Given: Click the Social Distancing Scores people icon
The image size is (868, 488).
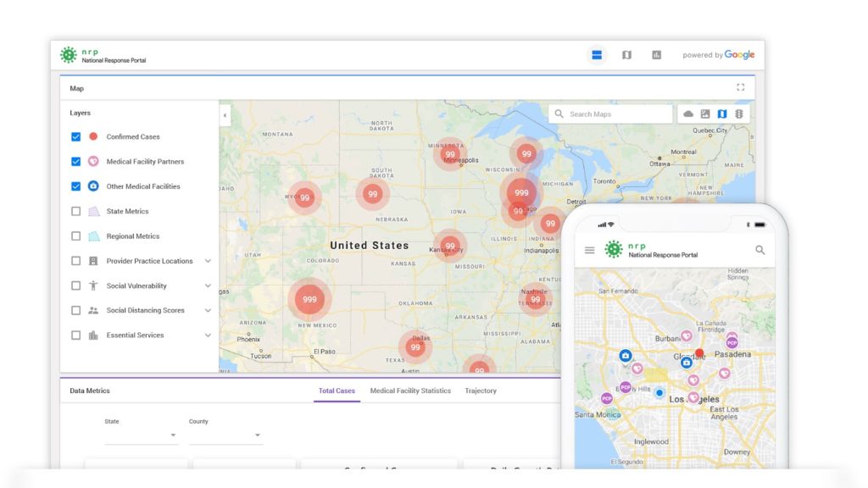Looking at the screenshot, I should (93, 310).
